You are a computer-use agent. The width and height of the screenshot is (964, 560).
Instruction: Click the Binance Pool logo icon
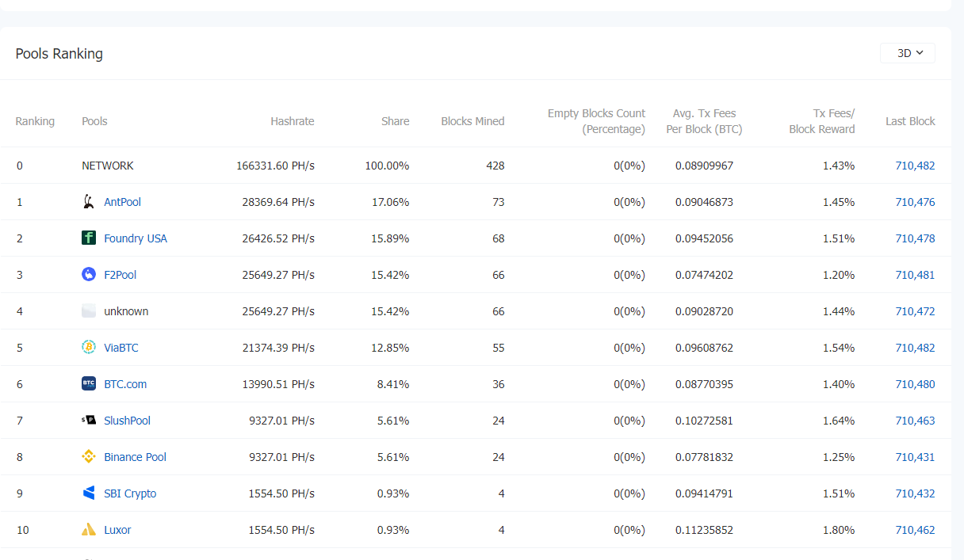[89, 457]
